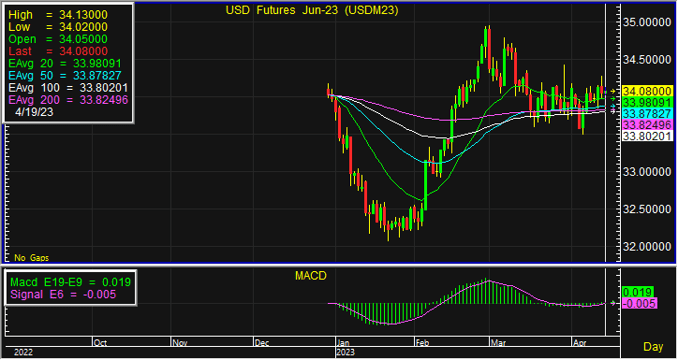Click the Mar label on time axis
The height and width of the screenshot is (360, 678).
click(x=498, y=343)
